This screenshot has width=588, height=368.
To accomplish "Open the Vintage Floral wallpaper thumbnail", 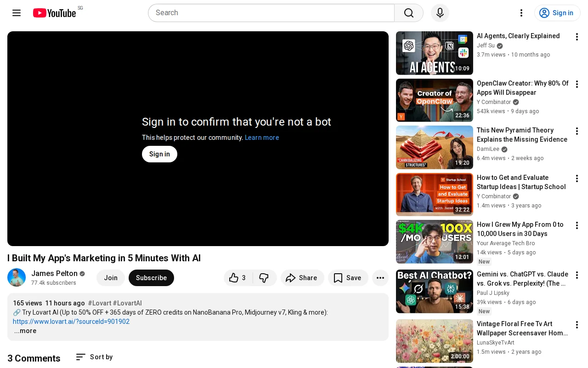I will point(435,341).
